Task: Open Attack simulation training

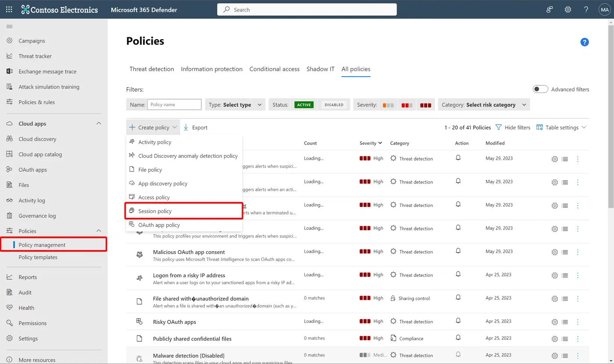Action: [49, 87]
